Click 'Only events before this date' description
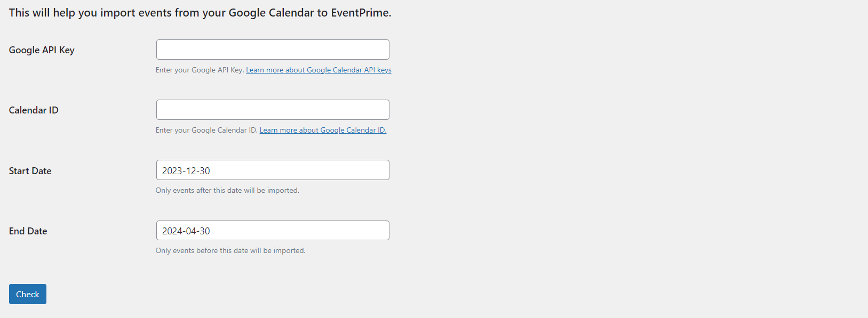 [230, 250]
